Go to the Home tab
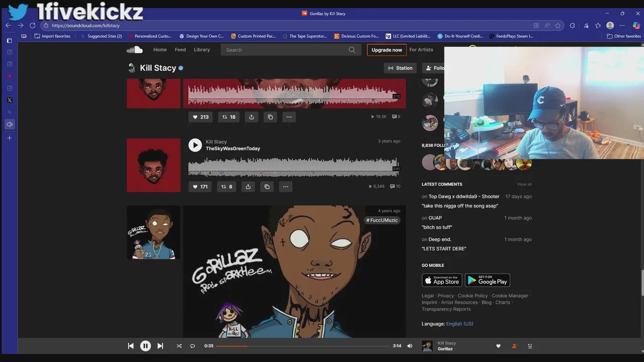The image size is (644, 362). (160, 50)
